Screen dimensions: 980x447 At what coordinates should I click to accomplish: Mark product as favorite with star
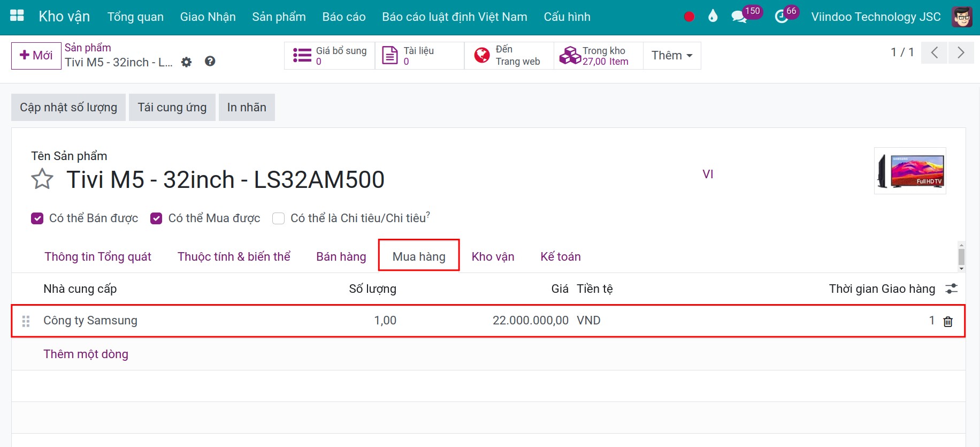coord(42,179)
